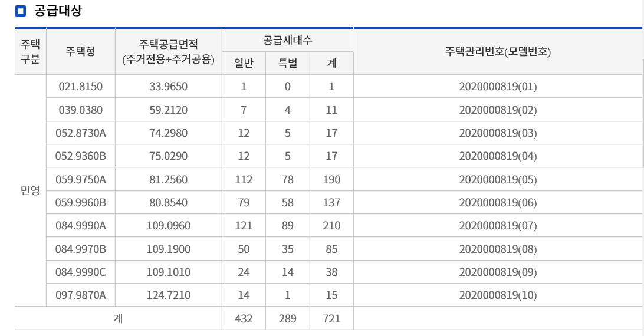
Task: Click the 일반 sub-column header
Action: [x=244, y=63]
